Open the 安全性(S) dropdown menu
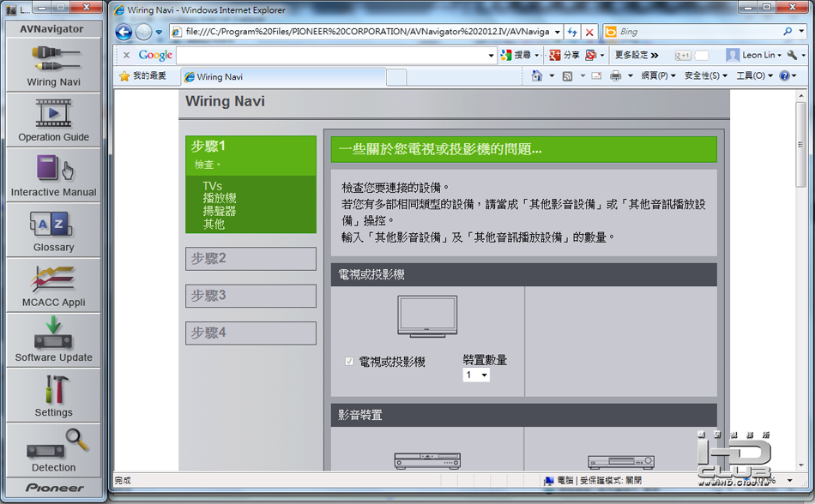Viewport: 815px width, 504px height. 705,75
